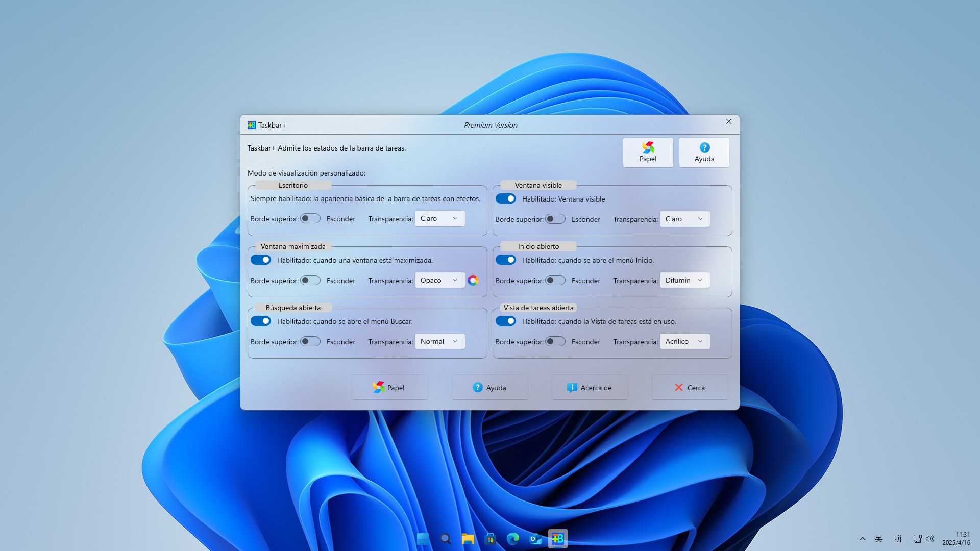Click the Ventana maximizada group label
Viewport: 980px width, 551px height.
(293, 246)
